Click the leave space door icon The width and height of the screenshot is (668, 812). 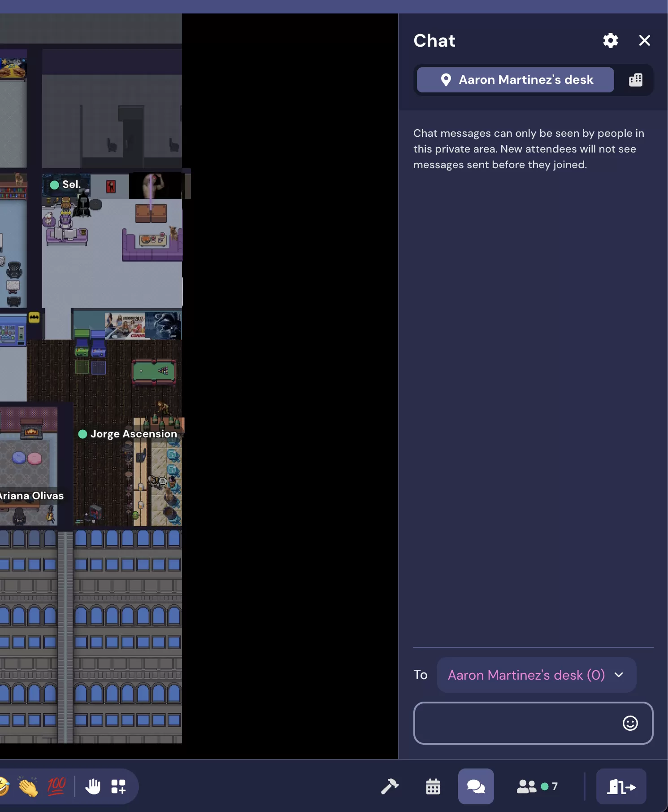pyautogui.click(x=621, y=786)
